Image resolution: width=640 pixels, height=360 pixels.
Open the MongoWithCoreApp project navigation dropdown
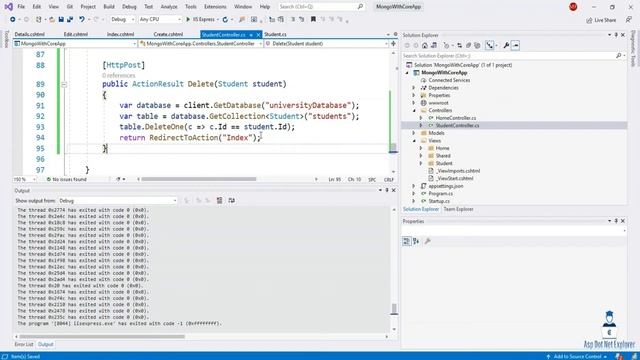coord(75,43)
